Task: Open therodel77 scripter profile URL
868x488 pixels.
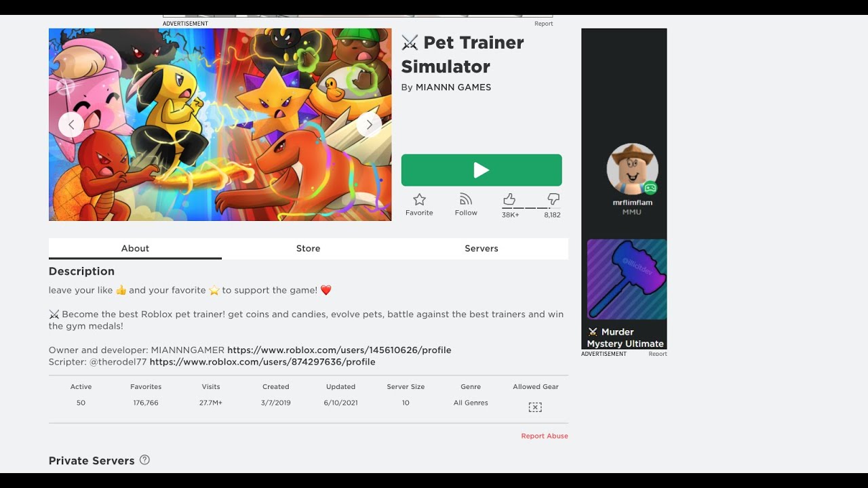Action: click(262, 362)
